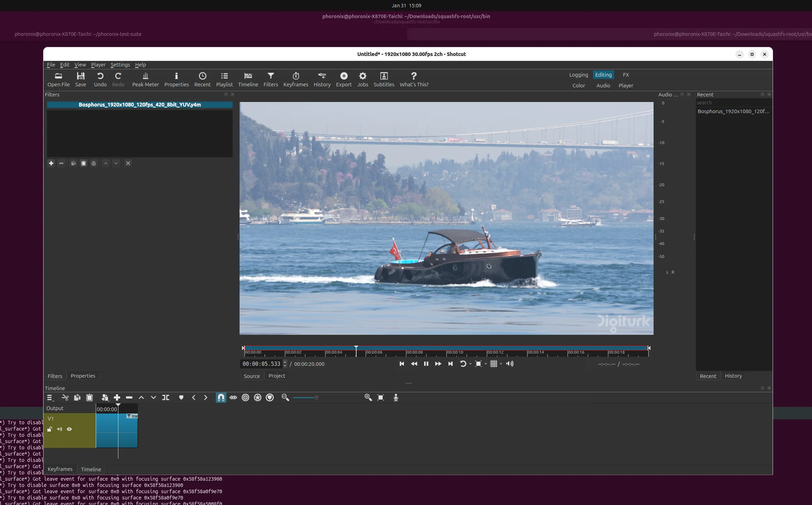Open the Peak Meter panel
The height and width of the screenshot is (505, 812).
click(x=145, y=79)
